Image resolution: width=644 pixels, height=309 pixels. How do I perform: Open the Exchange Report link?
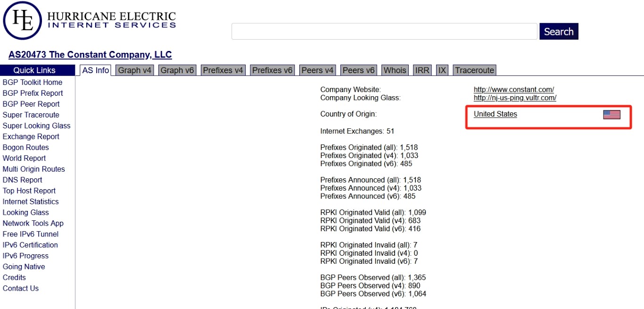coord(31,136)
